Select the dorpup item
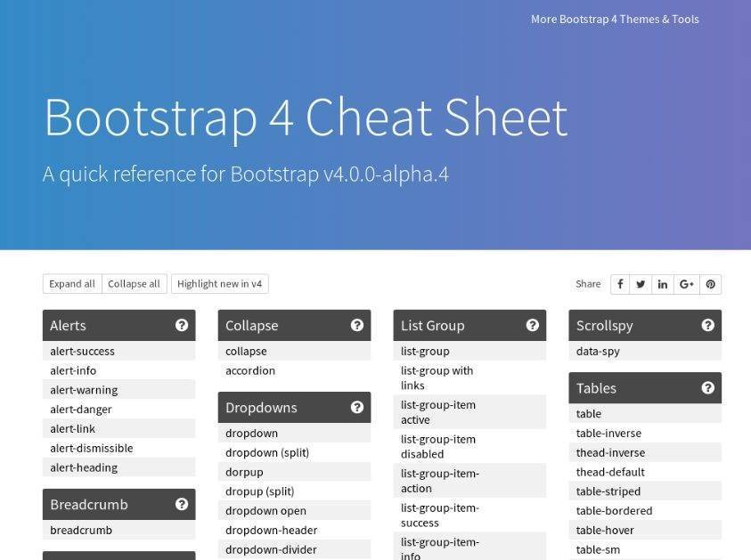This screenshot has width=751, height=560. 294,472
